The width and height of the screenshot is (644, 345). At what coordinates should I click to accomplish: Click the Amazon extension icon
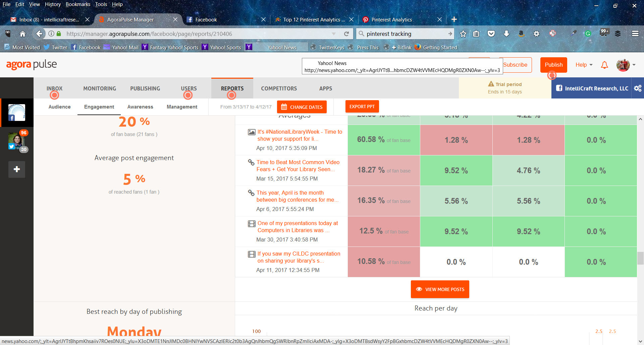coord(521,34)
